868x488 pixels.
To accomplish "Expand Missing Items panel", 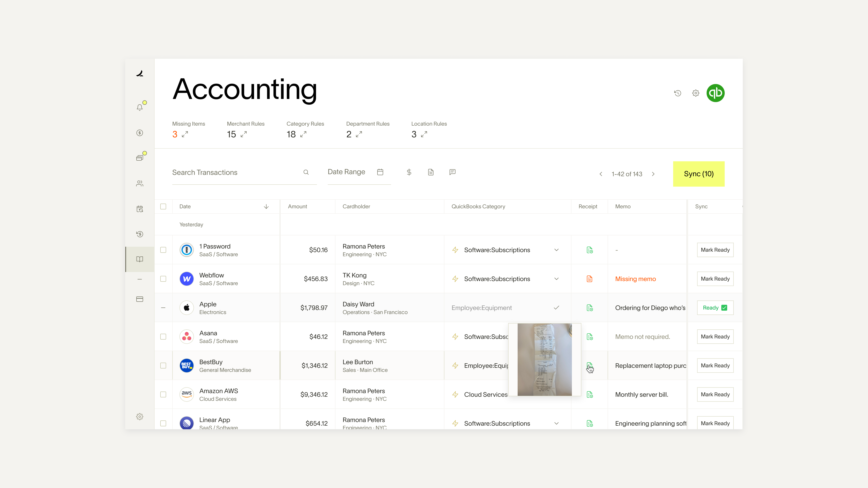I will 185,134.
